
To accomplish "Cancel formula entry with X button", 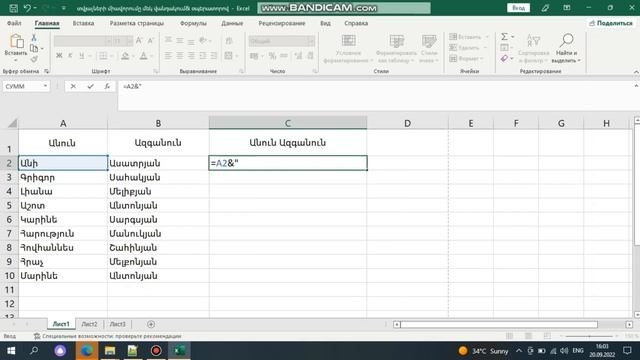I will tap(73, 86).
